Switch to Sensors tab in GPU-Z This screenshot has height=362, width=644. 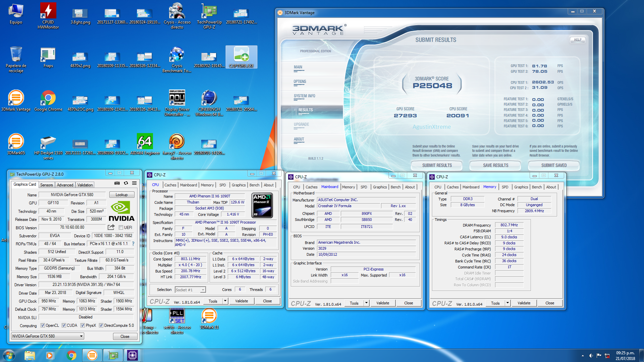pos(46,185)
